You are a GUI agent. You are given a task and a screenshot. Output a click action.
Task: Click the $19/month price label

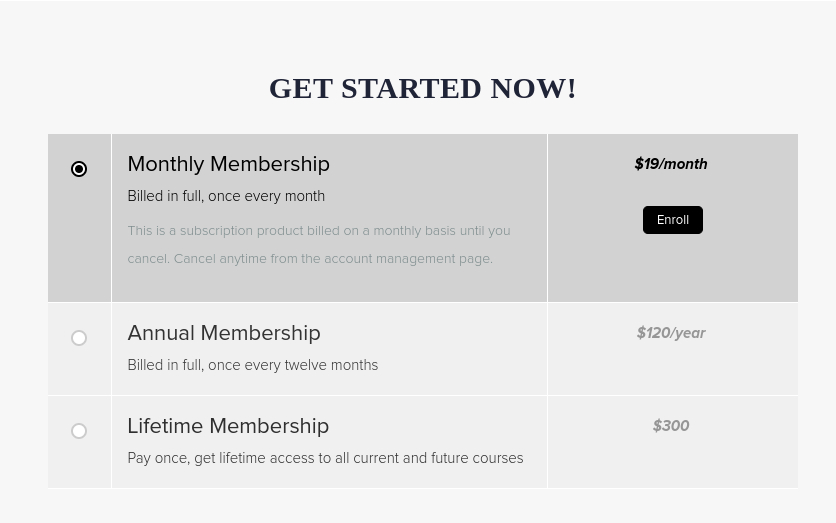[x=671, y=164]
